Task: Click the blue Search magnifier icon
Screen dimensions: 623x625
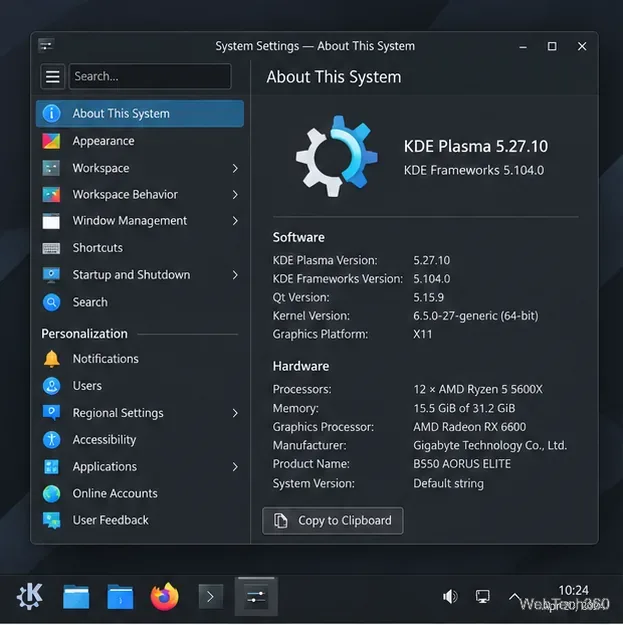Action: tap(51, 302)
